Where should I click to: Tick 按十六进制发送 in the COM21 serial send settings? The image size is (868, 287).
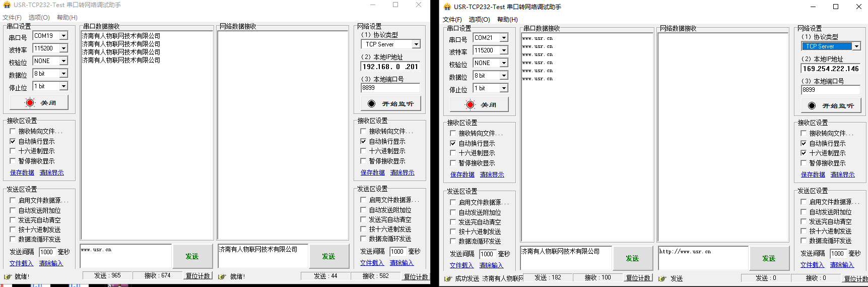click(x=453, y=232)
